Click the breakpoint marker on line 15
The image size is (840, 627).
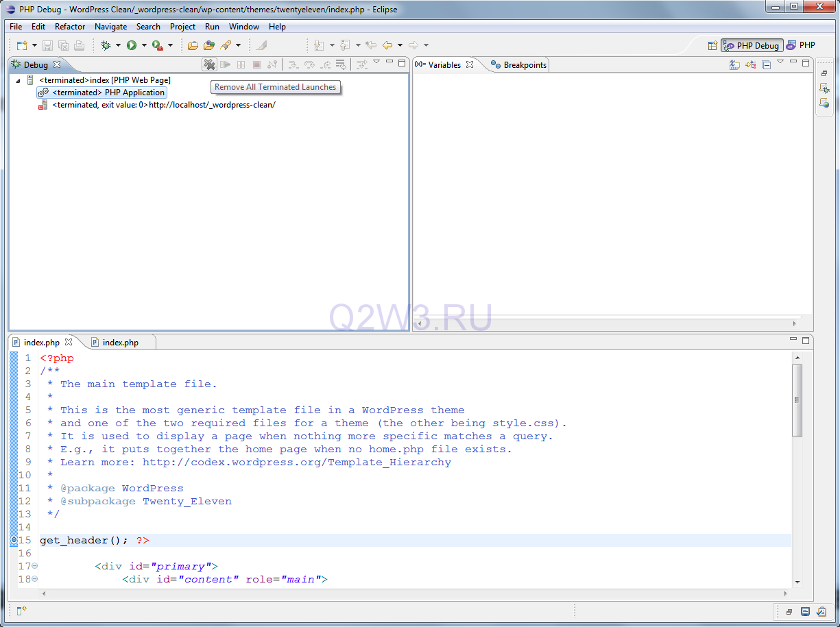tap(14, 541)
